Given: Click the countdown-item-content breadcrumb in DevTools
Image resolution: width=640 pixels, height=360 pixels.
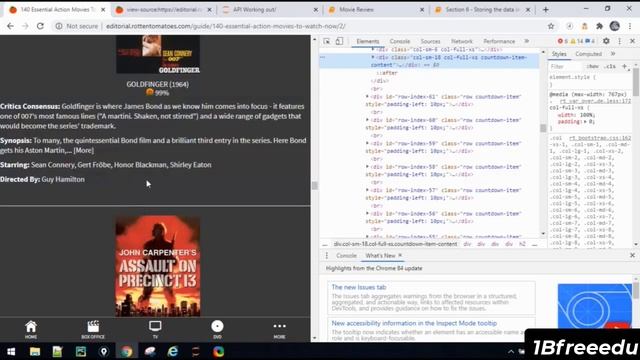Looking at the screenshot, I should point(395,244).
